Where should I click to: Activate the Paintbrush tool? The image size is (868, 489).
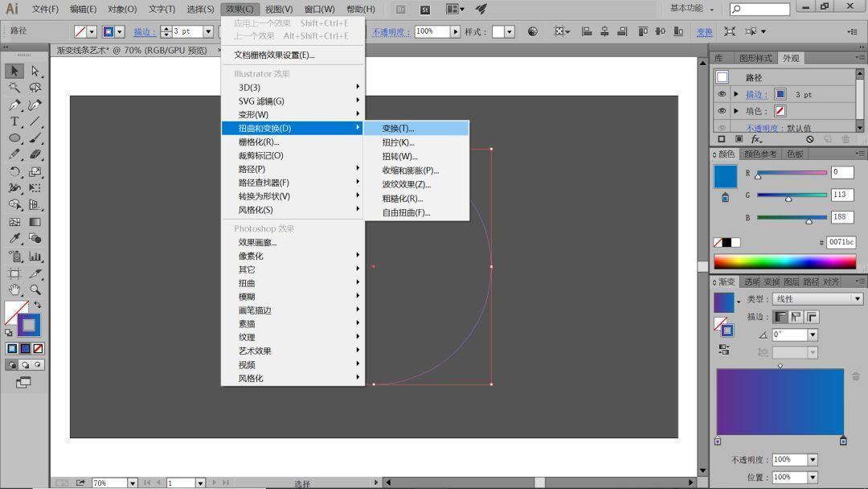pos(35,137)
